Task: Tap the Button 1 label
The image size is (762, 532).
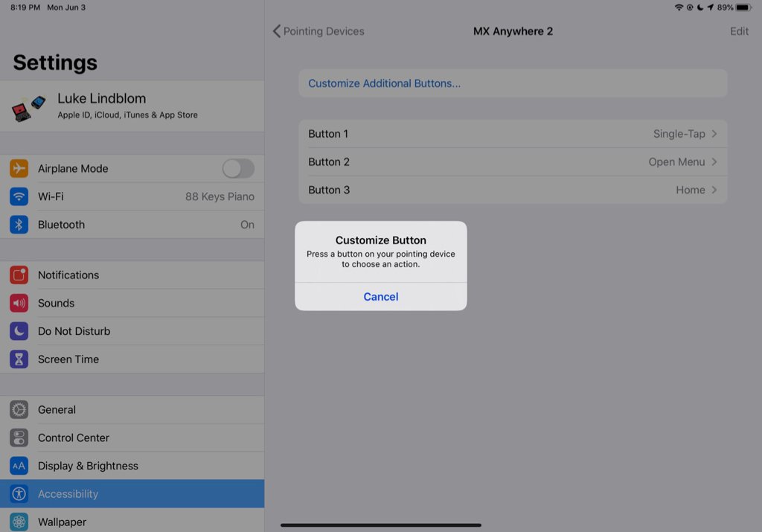Action: (328, 134)
